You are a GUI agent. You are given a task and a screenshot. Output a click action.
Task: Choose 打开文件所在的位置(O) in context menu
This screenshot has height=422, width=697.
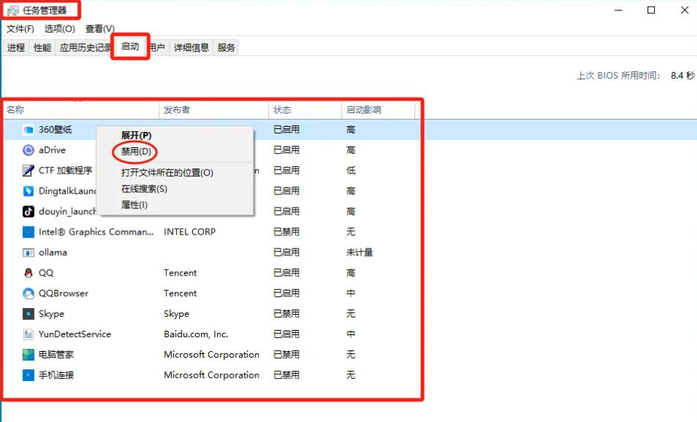click(x=167, y=173)
